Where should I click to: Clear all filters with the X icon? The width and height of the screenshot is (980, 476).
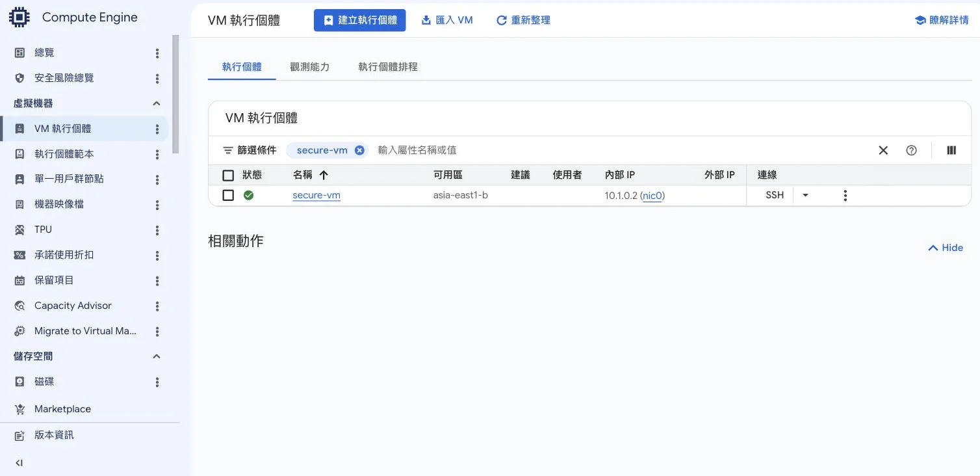pyautogui.click(x=883, y=150)
